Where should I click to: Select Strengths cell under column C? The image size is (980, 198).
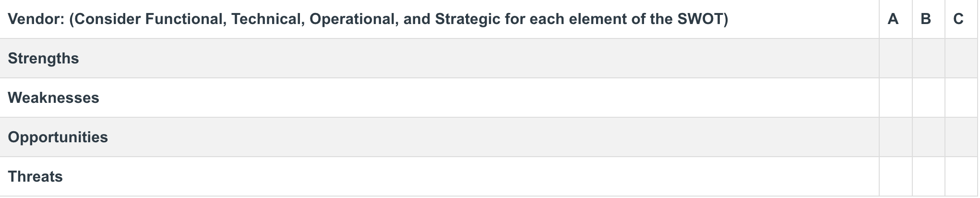(x=961, y=58)
